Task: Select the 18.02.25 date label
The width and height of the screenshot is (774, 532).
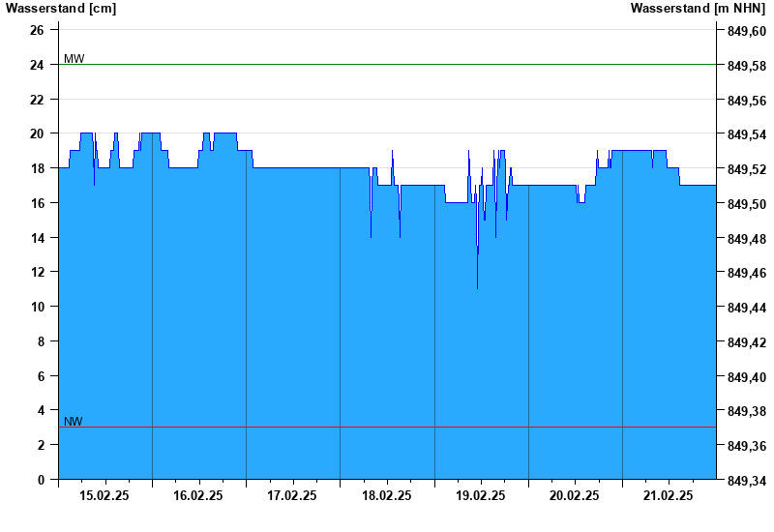Action: click(x=386, y=495)
